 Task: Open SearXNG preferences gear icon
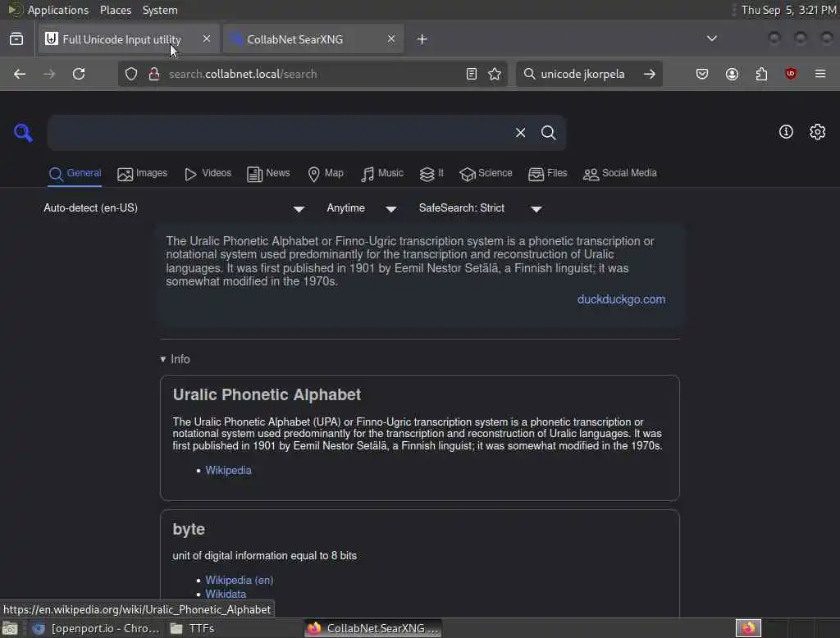coord(817,132)
